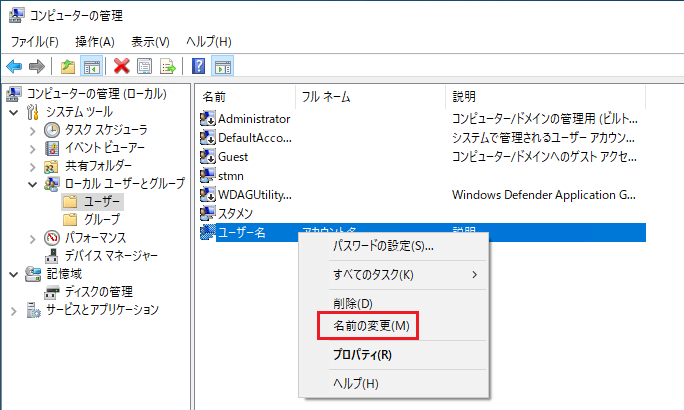The image size is (684, 410).
Task: Choose パスワードの設定(S)... from context menu
Action: (x=393, y=246)
